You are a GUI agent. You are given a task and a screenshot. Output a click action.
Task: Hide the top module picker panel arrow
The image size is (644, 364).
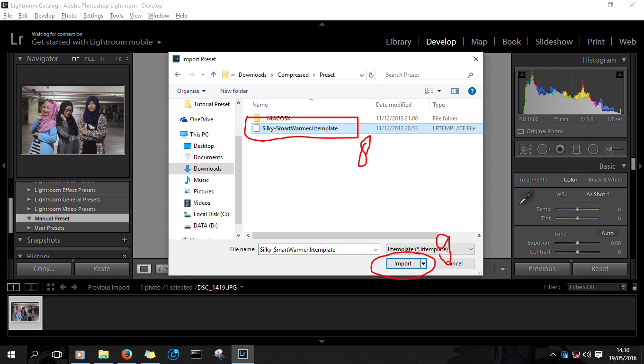pyautogui.click(x=322, y=24)
